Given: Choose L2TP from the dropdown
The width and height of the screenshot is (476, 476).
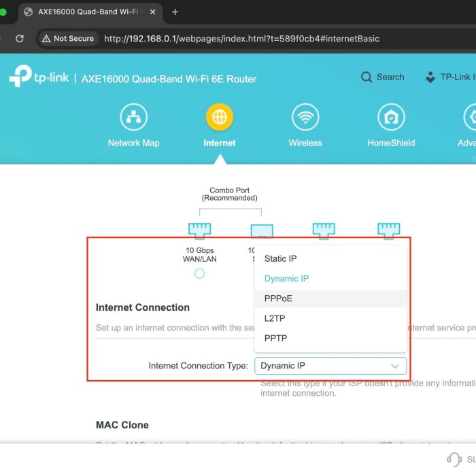Looking at the screenshot, I should point(330,318).
